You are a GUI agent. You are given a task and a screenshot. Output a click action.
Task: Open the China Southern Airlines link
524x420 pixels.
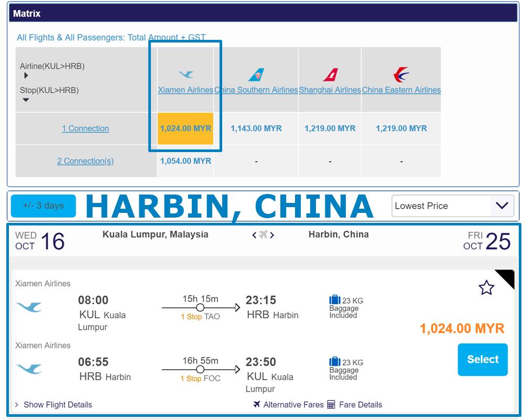[x=256, y=90]
